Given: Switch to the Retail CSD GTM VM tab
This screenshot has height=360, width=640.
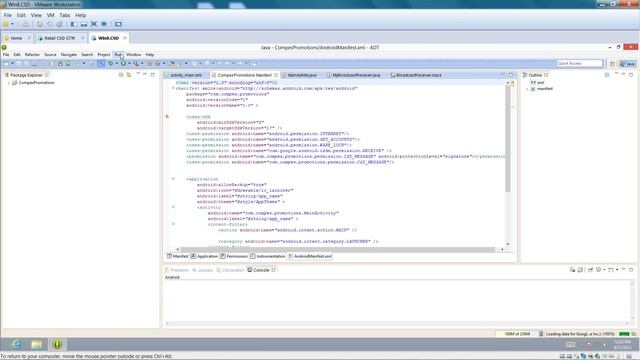Looking at the screenshot, I should point(60,38).
